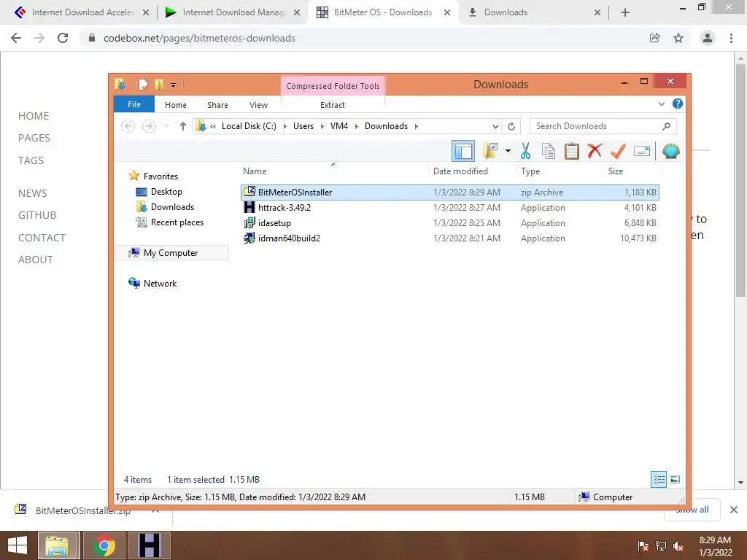Sort files by Name column
The width and height of the screenshot is (747, 560).
point(333,171)
